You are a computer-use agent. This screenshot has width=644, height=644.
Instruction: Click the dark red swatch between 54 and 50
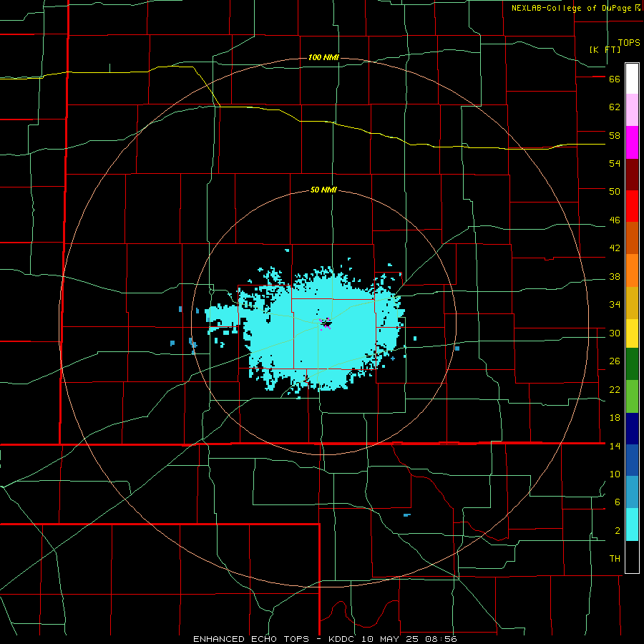pos(632,175)
